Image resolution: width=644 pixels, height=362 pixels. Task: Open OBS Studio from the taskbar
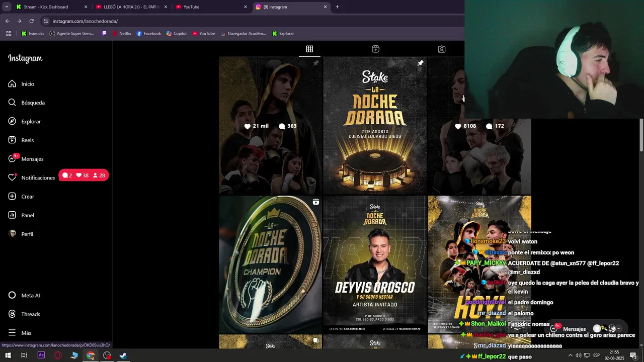[x=107, y=355]
